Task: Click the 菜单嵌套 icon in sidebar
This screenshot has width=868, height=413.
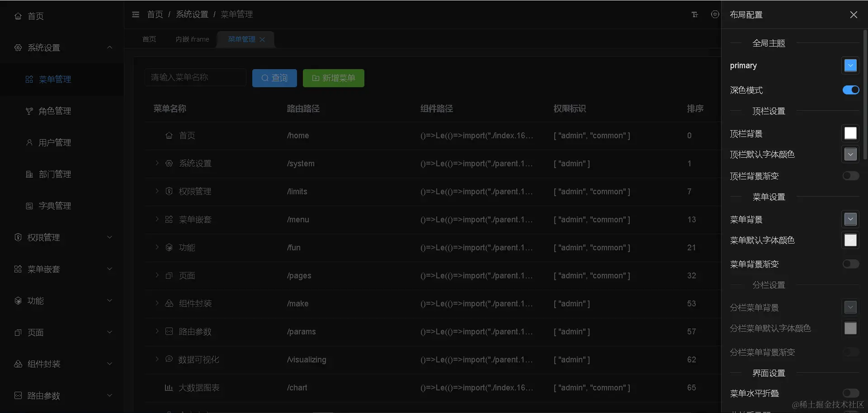Action: pyautogui.click(x=18, y=269)
